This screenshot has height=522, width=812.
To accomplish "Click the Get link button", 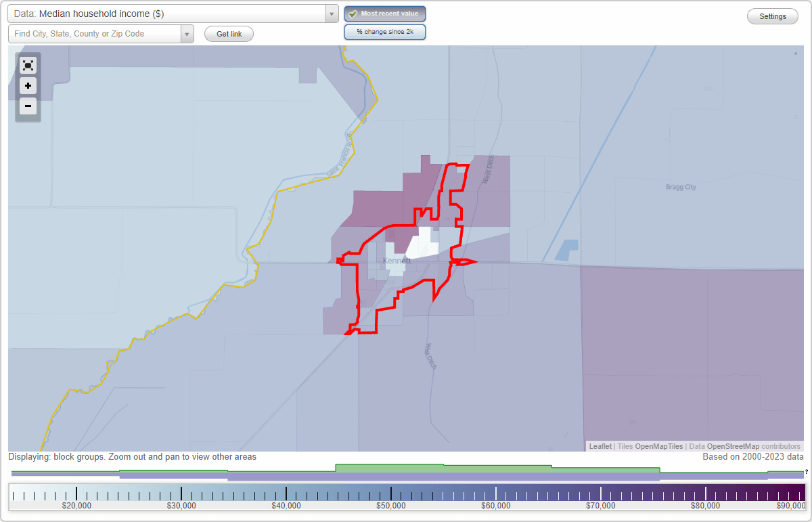I will [229, 34].
